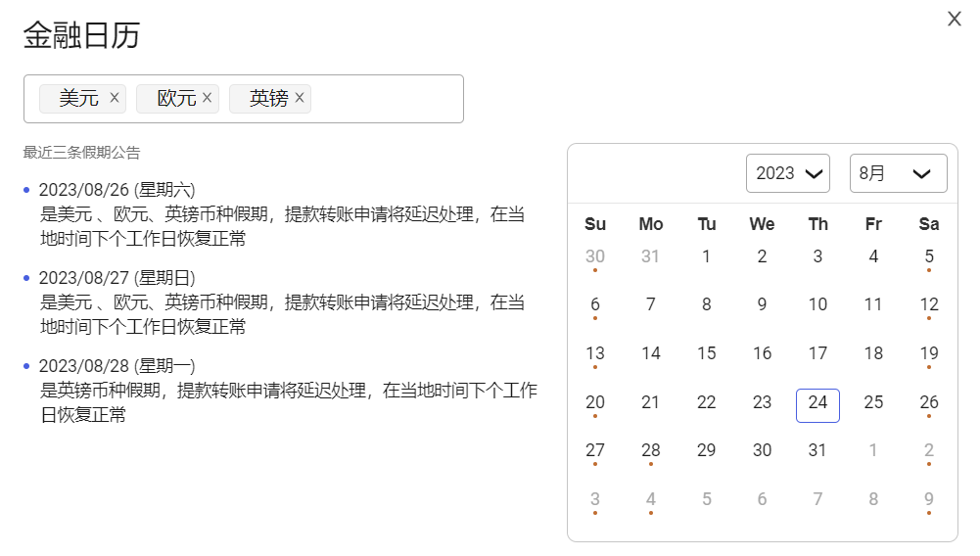Select August 27 on the calendar
The image size is (980, 556).
coord(595,451)
